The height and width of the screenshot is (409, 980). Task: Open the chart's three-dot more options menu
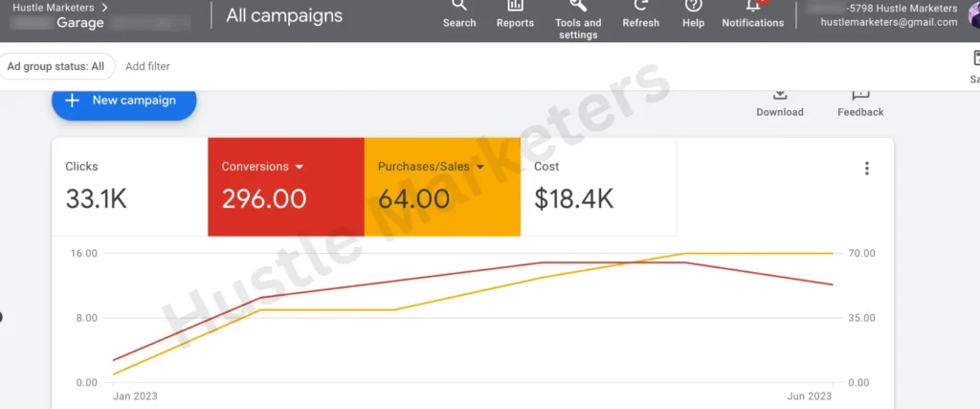coord(867,169)
